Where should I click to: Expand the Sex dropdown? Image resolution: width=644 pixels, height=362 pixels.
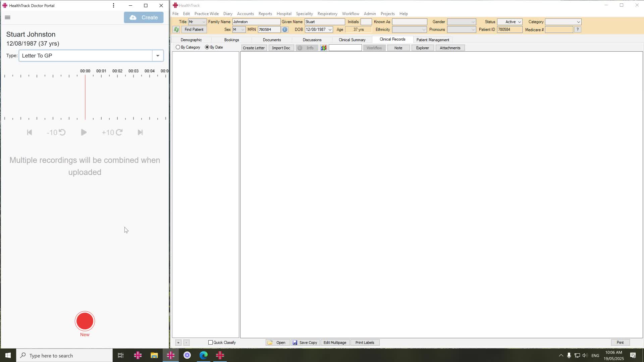click(x=243, y=29)
